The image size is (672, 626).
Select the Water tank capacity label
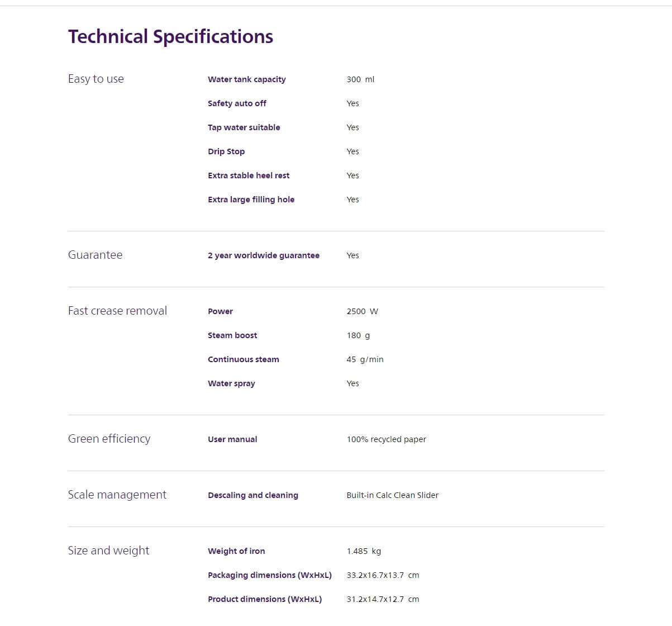pyautogui.click(x=246, y=79)
